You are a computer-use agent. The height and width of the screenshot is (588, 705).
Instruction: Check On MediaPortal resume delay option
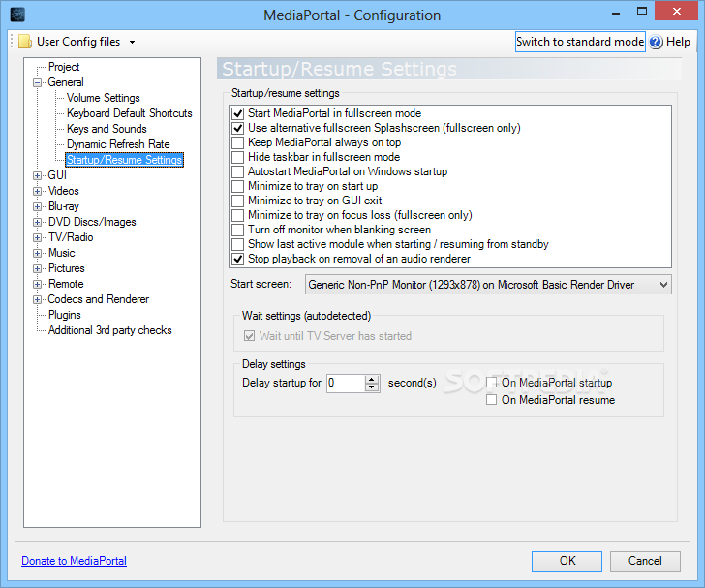(x=491, y=399)
